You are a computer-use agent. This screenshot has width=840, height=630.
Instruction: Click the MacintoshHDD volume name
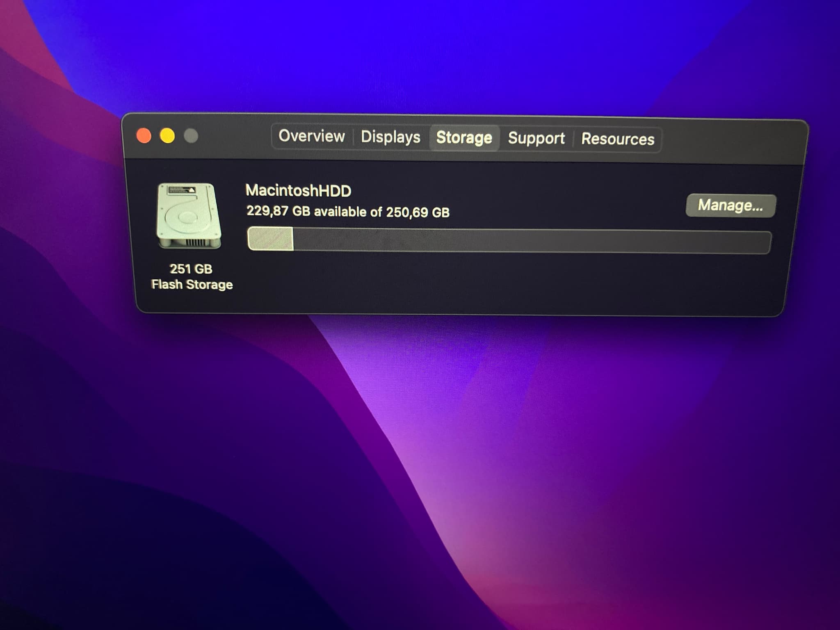[x=298, y=191]
